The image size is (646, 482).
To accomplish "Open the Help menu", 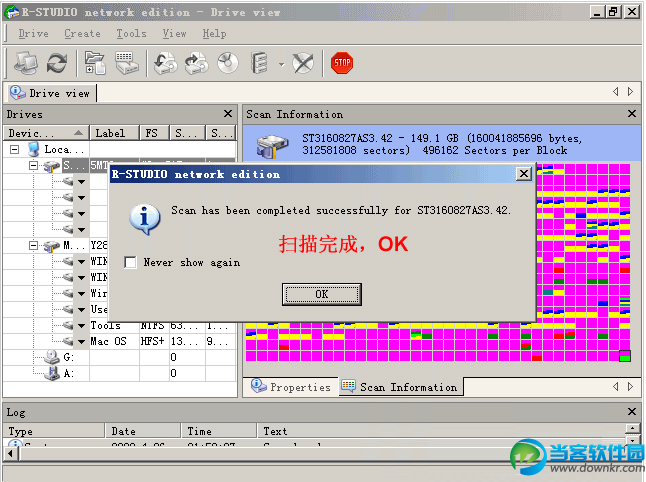I will (x=214, y=33).
